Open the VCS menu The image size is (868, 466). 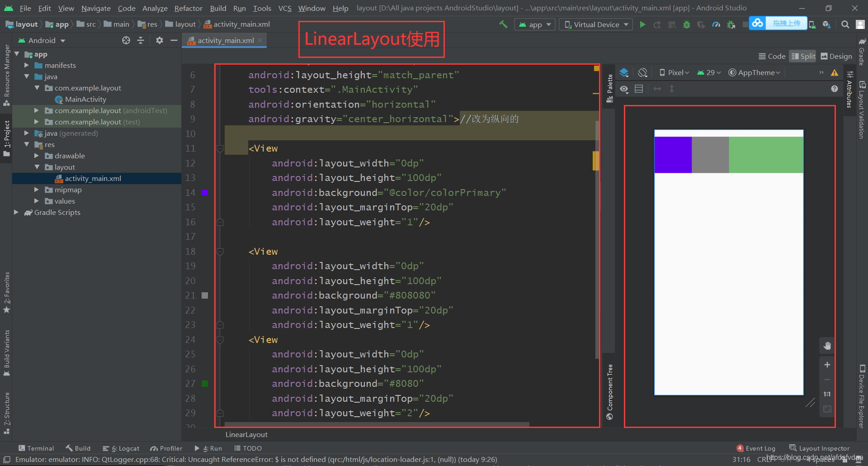pos(285,8)
